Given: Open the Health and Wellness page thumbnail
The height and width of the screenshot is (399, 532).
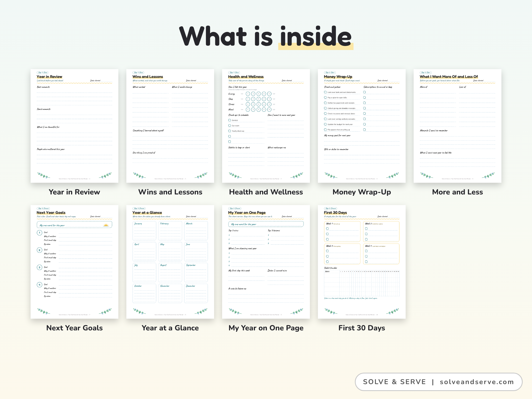Looking at the screenshot, I should [x=266, y=126].
